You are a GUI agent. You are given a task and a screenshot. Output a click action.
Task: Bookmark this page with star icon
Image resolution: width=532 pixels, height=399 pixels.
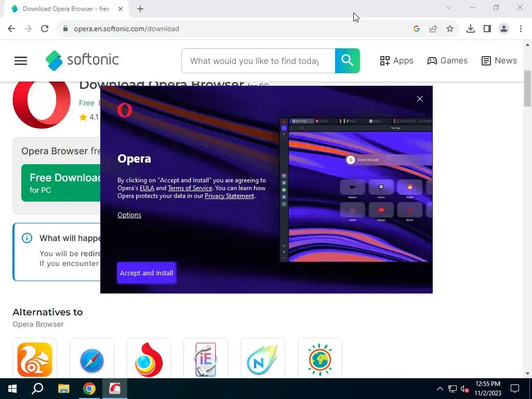point(450,29)
